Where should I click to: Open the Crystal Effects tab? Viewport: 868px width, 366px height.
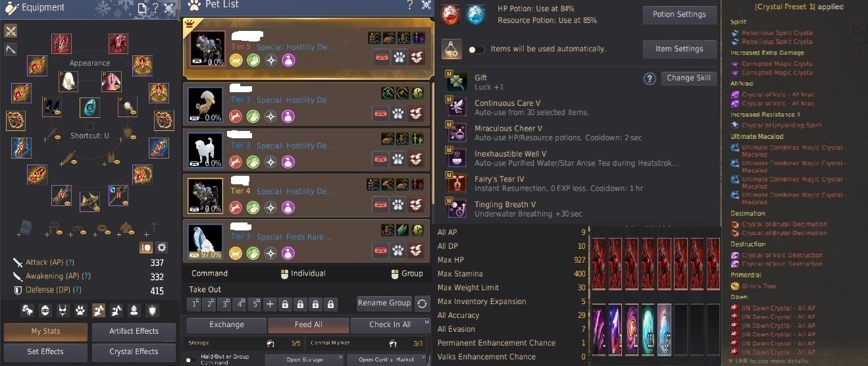click(x=134, y=352)
